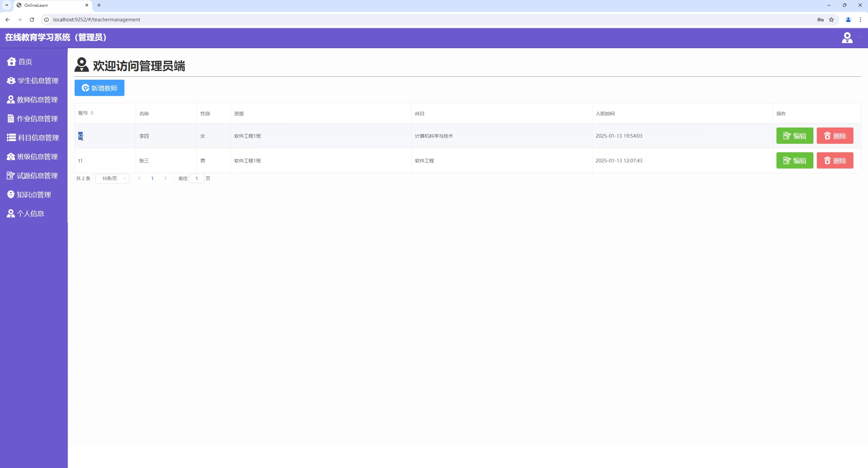Click the 前往 page number input field

[197, 178]
